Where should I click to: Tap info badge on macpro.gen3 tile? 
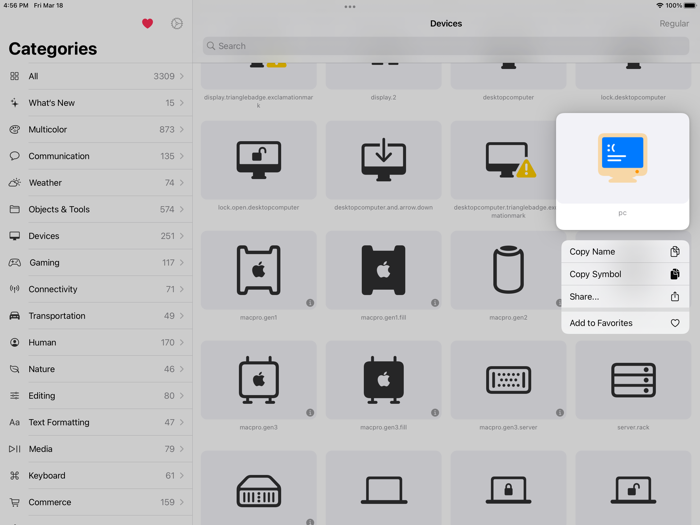(310, 412)
